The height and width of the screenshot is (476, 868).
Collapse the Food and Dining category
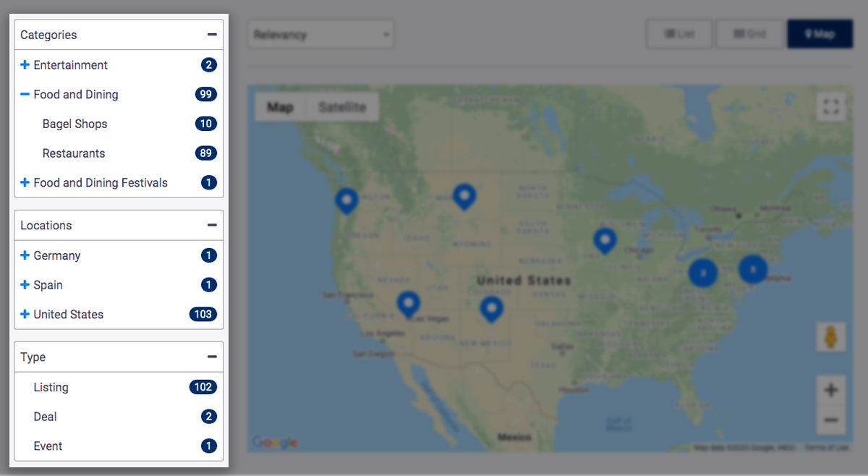coord(25,95)
